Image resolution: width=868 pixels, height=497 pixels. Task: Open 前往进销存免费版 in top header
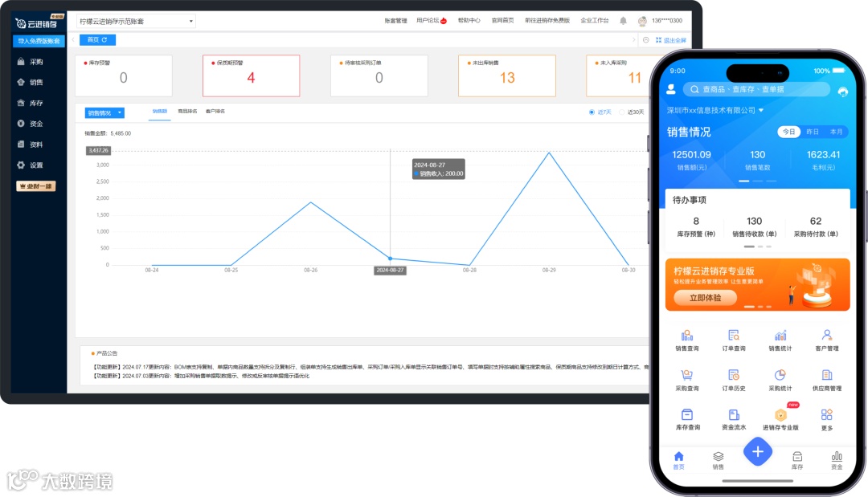[x=547, y=20]
